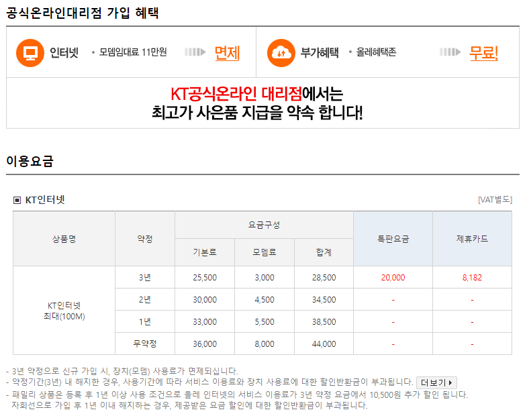Click the 모뎀임대료 11만원 text

pos(133,52)
